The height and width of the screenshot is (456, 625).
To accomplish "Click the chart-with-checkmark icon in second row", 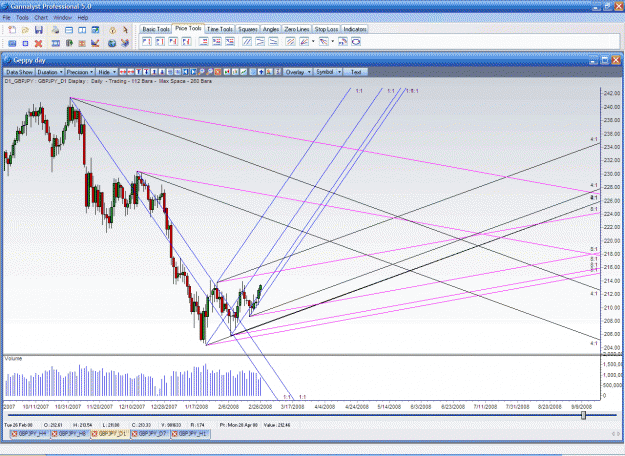I will 95,43.
